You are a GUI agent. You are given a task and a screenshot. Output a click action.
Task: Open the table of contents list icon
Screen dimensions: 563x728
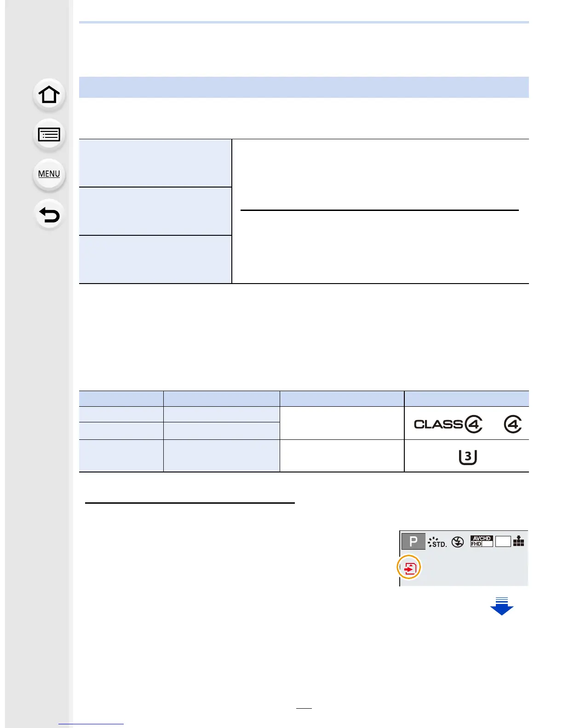click(49, 135)
